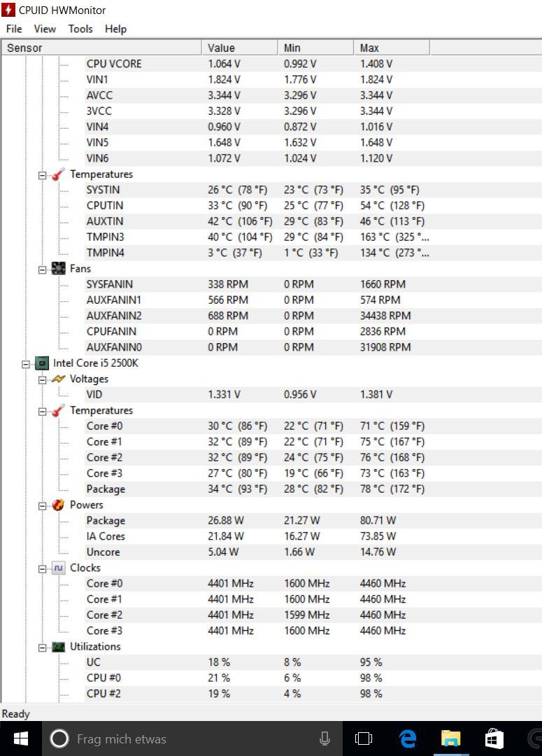Click the motherboard Temperatures thermometer icon
This screenshot has width=542, height=756.
point(59,174)
